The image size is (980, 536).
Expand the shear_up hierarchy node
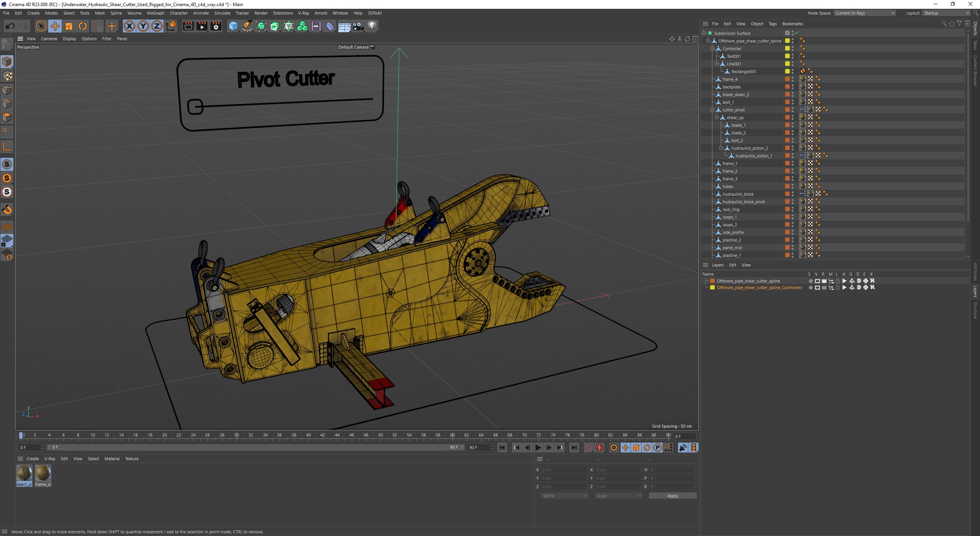point(715,117)
